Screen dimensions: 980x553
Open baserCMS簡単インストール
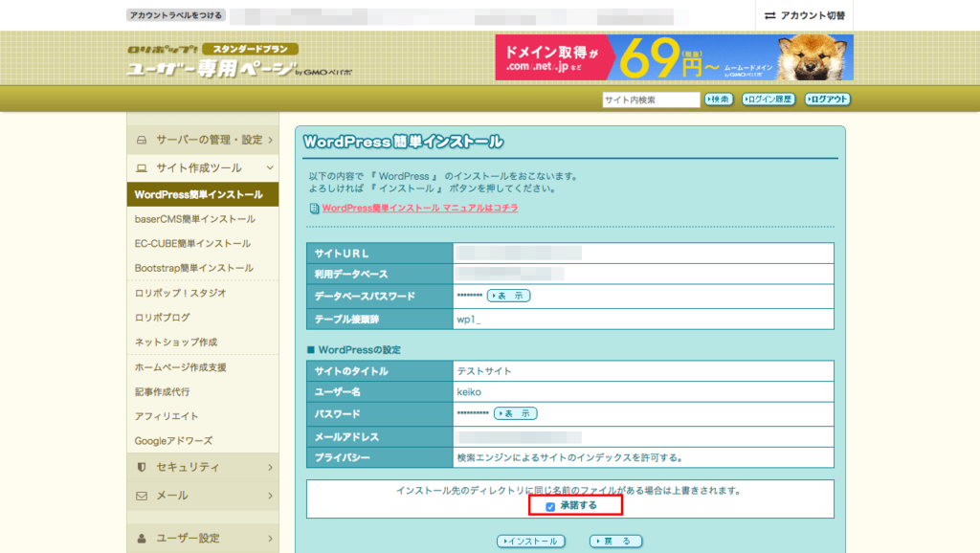195,219
